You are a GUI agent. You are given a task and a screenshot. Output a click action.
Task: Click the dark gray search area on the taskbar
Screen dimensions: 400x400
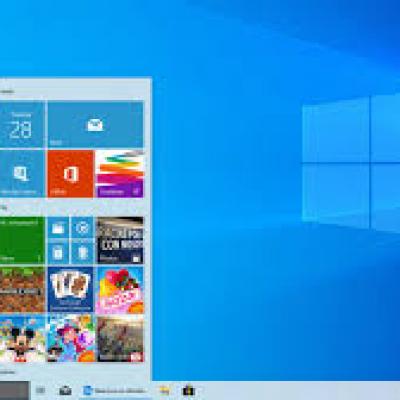(15, 391)
